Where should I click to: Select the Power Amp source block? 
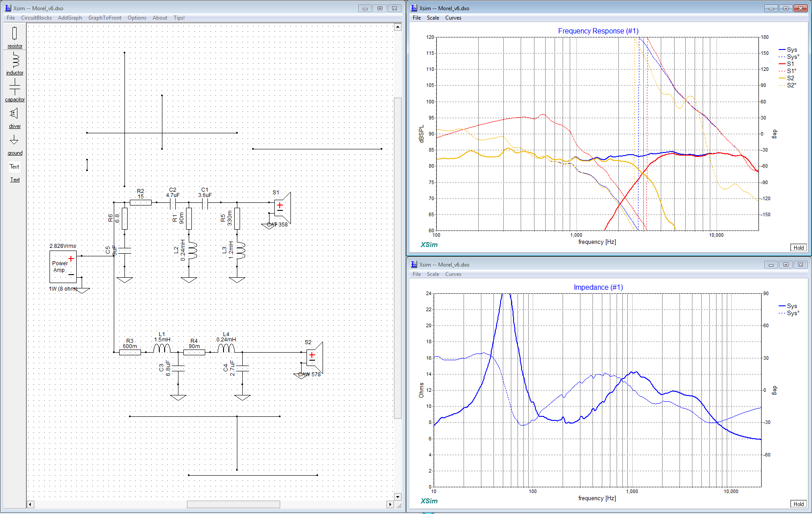[x=63, y=267]
